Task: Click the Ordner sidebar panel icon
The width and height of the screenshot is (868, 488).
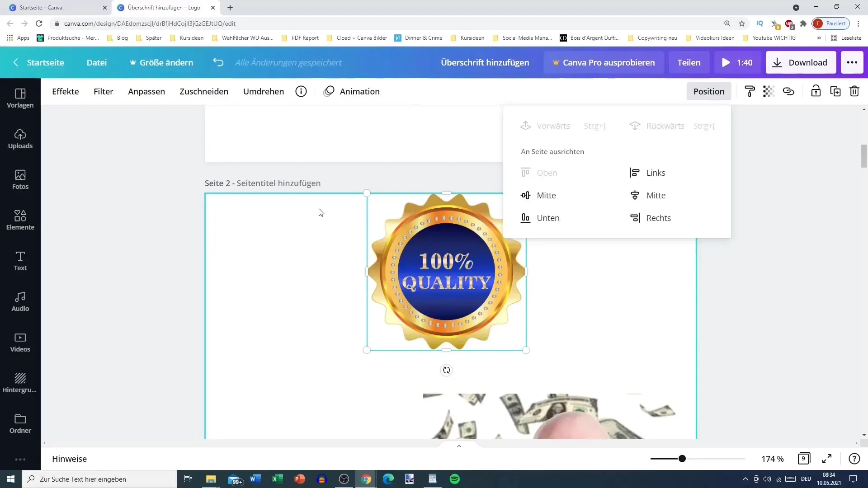Action: pyautogui.click(x=20, y=420)
